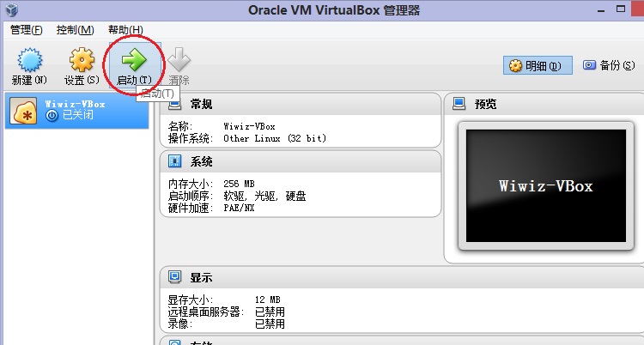Click the partially visible Storage section icon
Image resolution: width=644 pixels, height=345 pixels.
(174, 342)
